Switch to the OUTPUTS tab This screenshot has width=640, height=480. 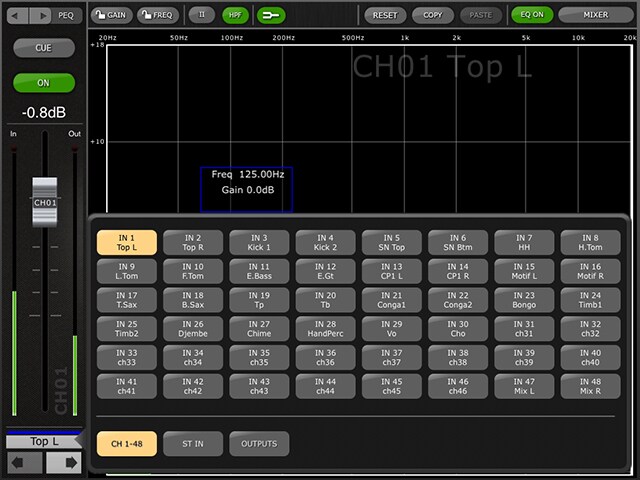[259, 443]
